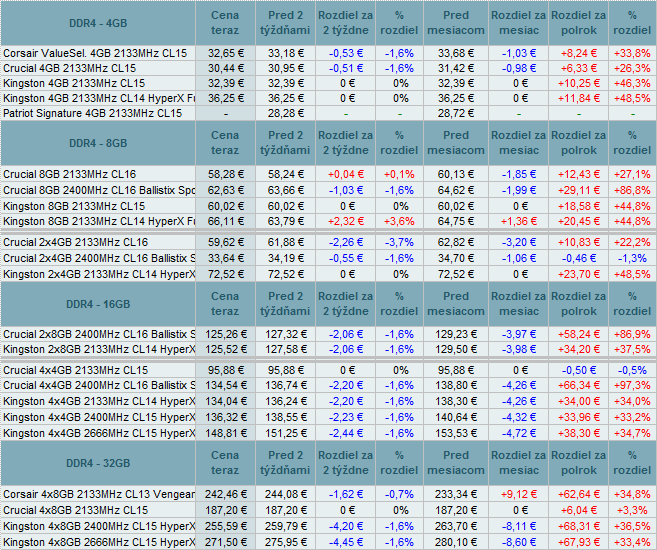The height and width of the screenshot is (550, 657).
Task: Select 'Pred 2 týždňami' header in DDR4 - 32GB section
Action: pos(285,463)
